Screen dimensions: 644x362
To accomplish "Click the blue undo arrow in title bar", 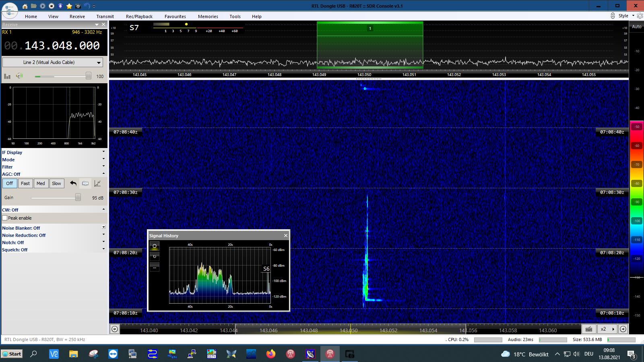I will (x=87, y=6).
